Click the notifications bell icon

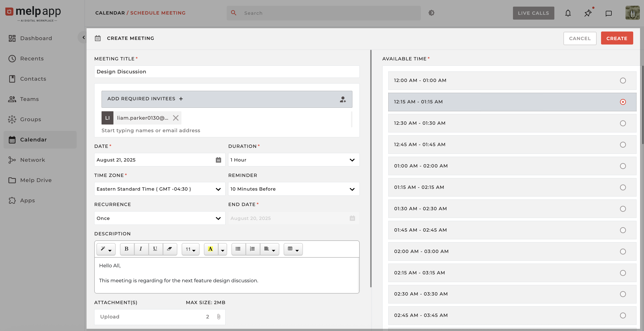point(568,13)
